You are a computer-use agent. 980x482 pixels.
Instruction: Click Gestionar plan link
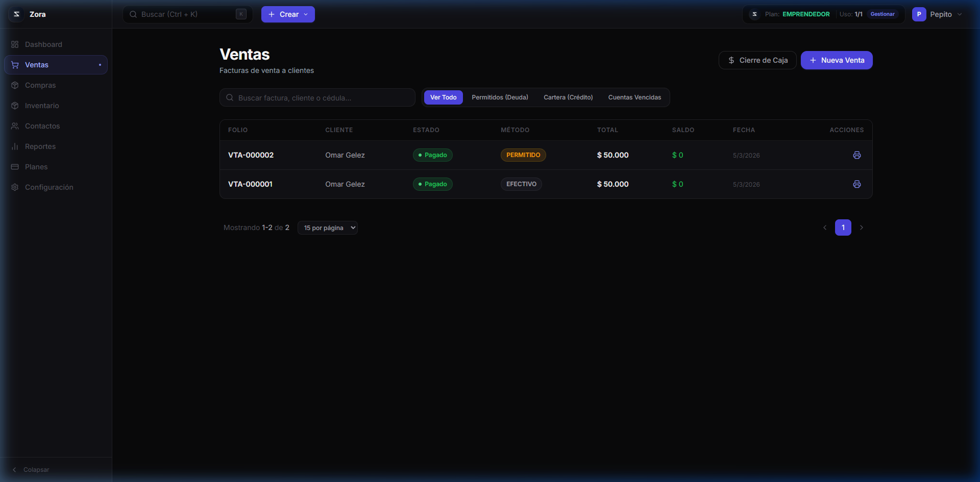tap(882, 14)
